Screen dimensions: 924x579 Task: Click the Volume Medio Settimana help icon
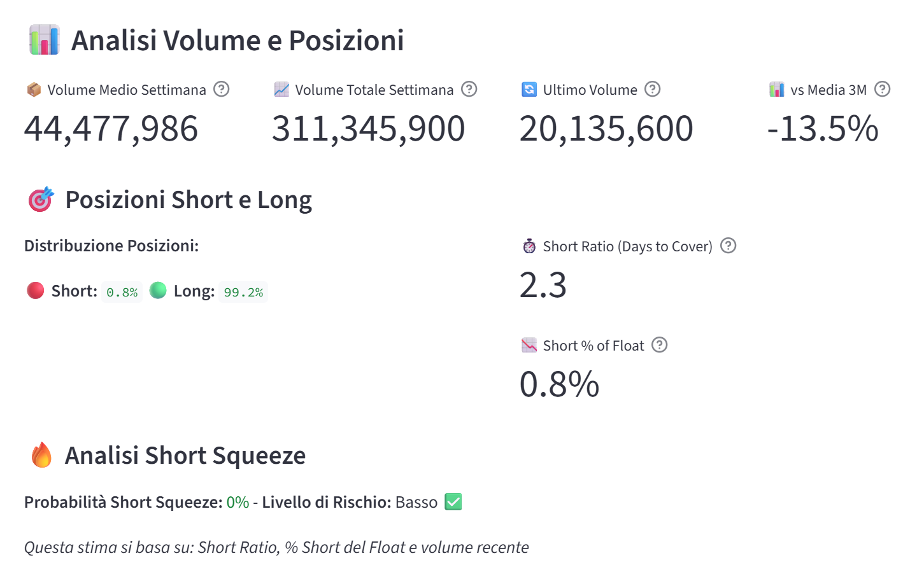click(x=221, y=89)
